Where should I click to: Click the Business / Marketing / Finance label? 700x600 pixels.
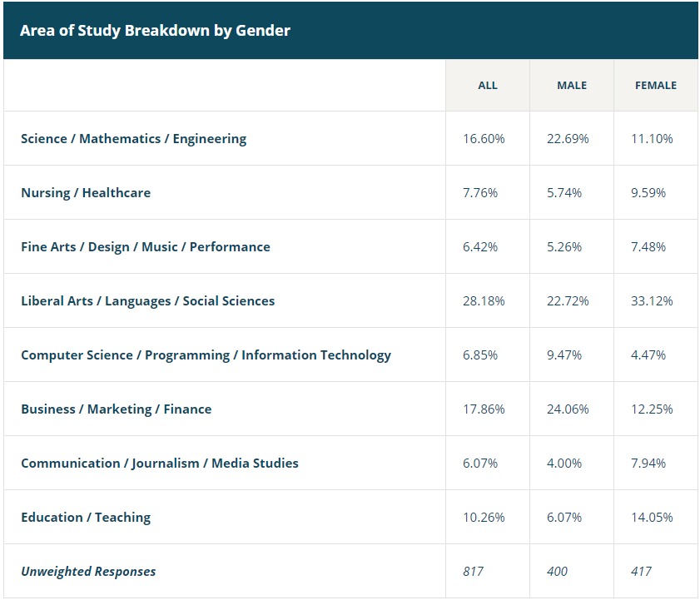[x=116, y=409]
